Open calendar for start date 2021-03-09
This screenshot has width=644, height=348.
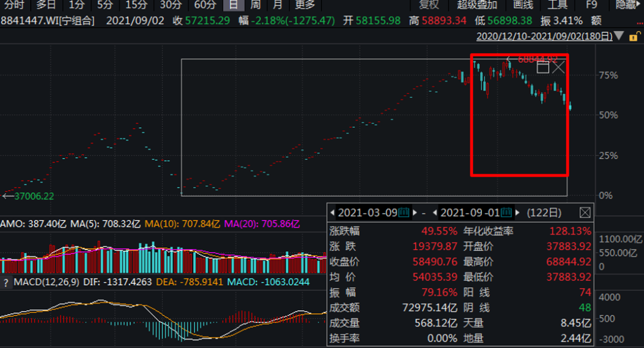click(x=404, y=213)
